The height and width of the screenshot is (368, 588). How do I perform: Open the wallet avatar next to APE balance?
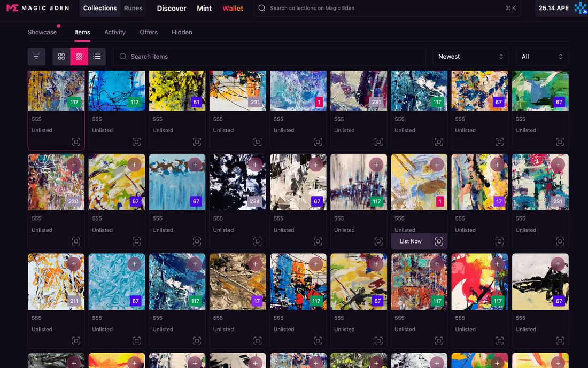tap(581, 8)
